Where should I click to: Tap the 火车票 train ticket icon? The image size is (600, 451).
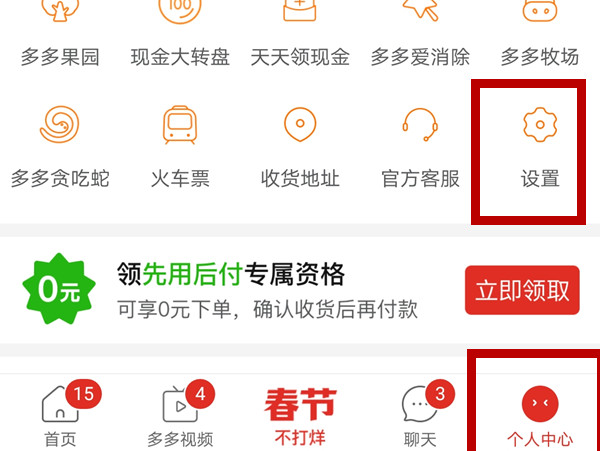pos(180,125)
